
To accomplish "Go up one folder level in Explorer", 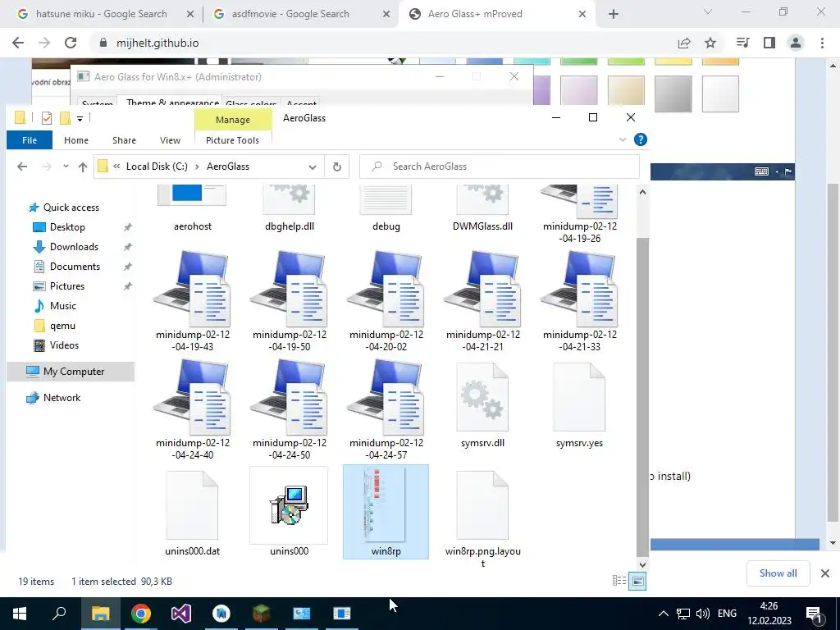I will pos(83,167).
